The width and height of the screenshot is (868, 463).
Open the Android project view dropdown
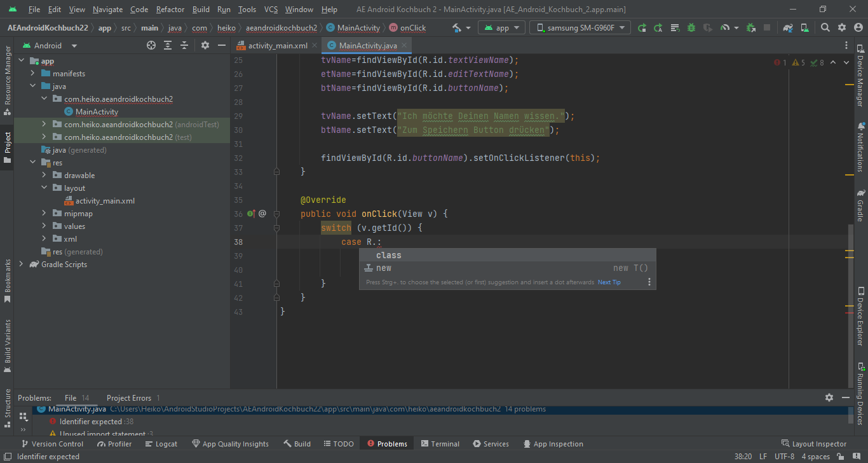50,45
